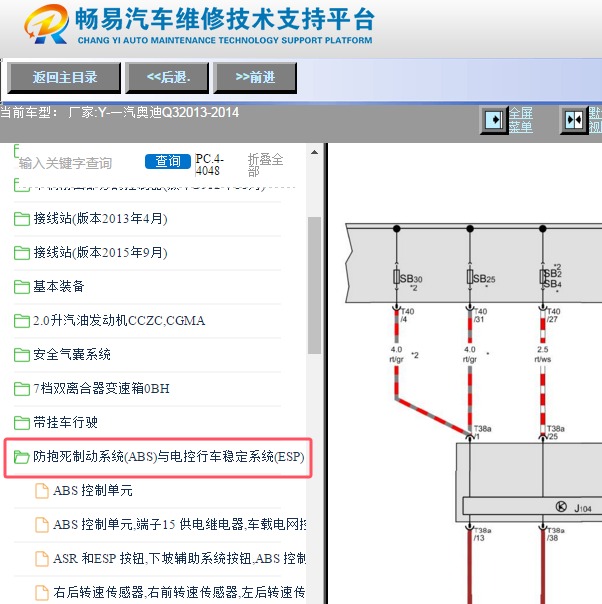Click the tree panel scroll-up arrow

pos(314,153)
